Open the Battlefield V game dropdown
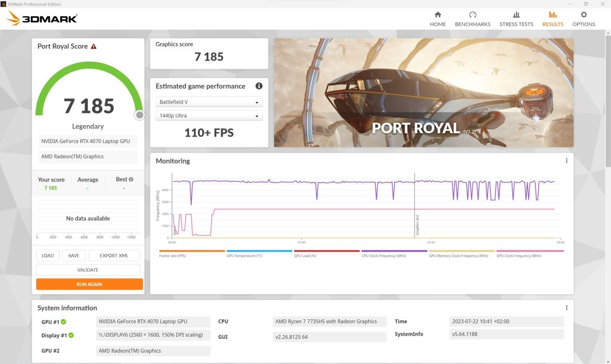The image size is (611, 364). pyautogui.click(x=209, y=102)
